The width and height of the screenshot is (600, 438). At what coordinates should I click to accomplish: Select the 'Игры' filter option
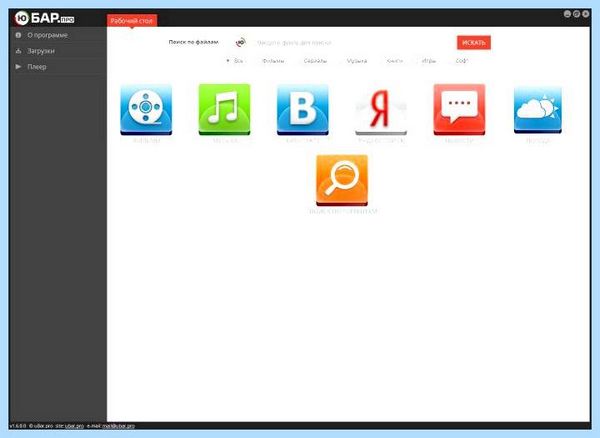429,61
